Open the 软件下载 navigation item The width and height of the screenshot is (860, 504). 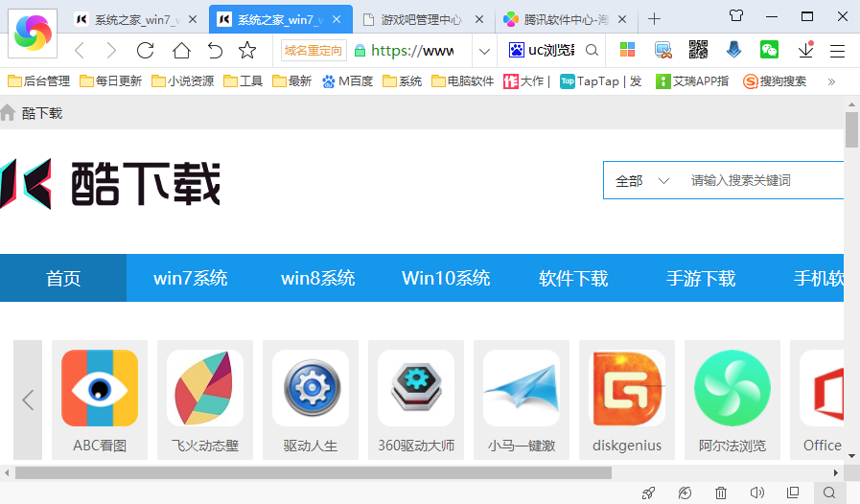[x=573, y=278]
